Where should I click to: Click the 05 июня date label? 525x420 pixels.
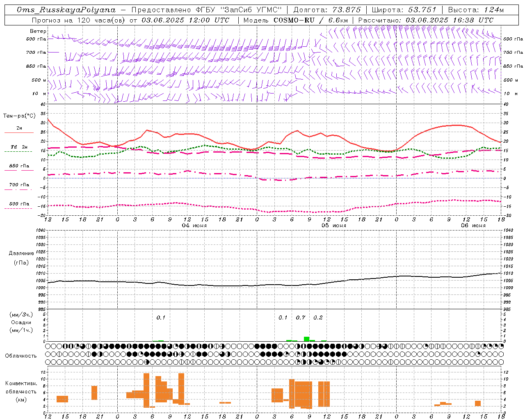pyautogui.click(x=334, y=226)
